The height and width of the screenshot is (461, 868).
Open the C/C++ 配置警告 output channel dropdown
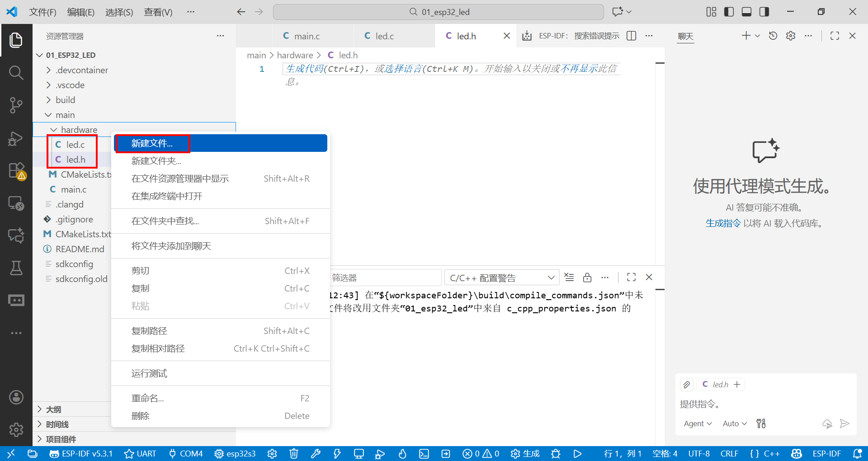[502, 278]
